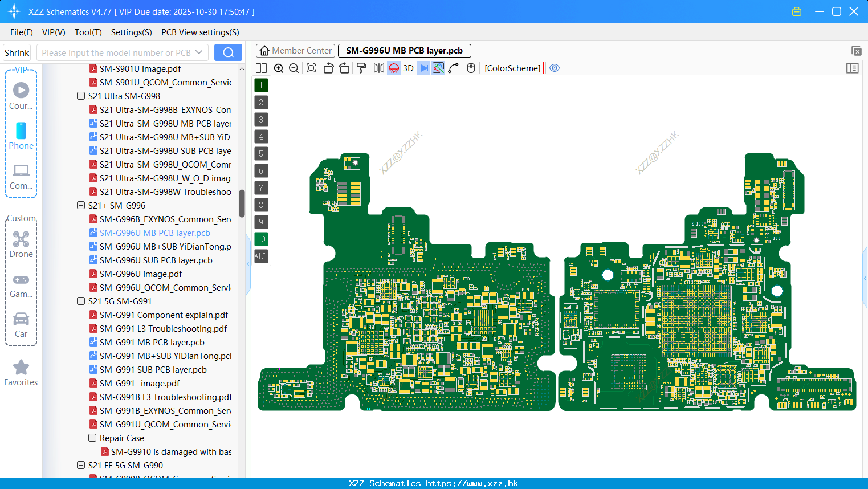This screenshot has height=489, width=868.
Task: Open PCB View settings(S) menu
Action: tap(200, 32)
